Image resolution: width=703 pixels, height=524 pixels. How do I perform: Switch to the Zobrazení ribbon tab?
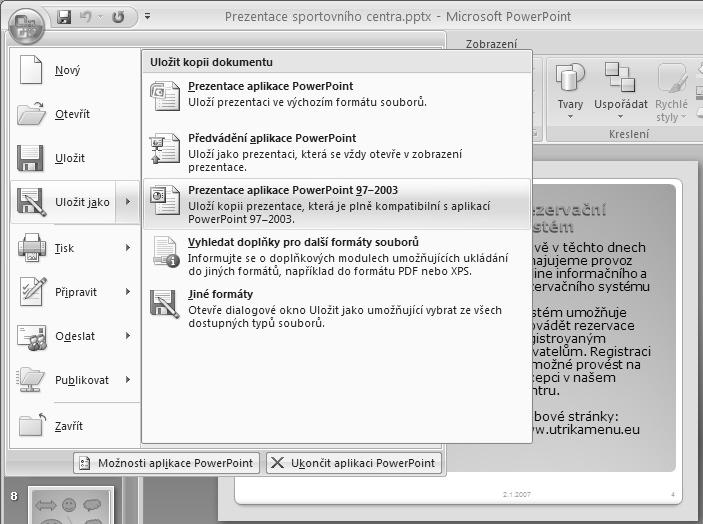click(x=491, y=44)
